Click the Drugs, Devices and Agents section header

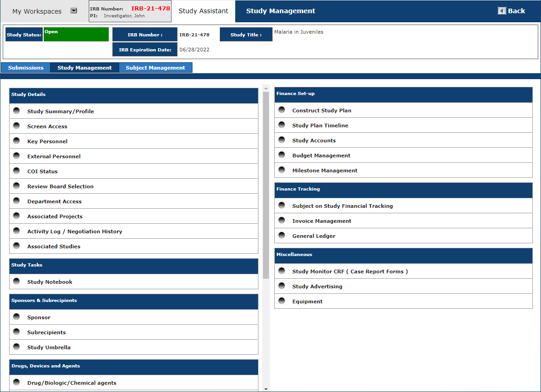(133, 367)
